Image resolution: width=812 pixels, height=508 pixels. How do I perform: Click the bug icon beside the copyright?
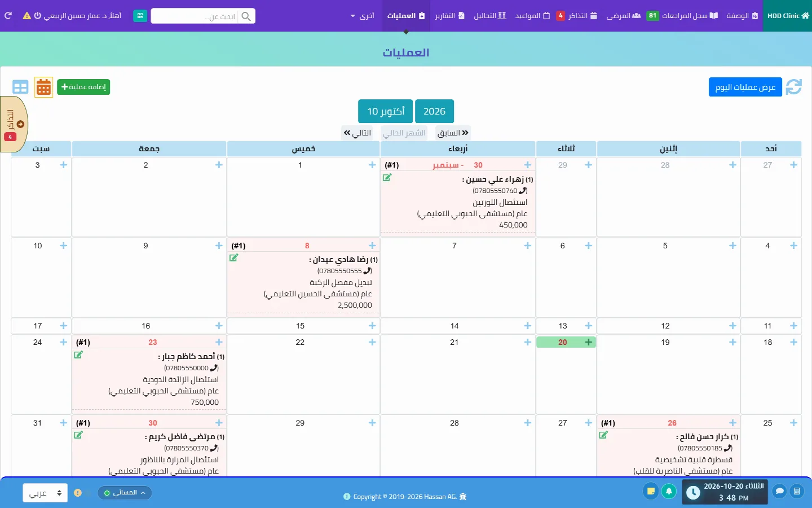point(463,497)
